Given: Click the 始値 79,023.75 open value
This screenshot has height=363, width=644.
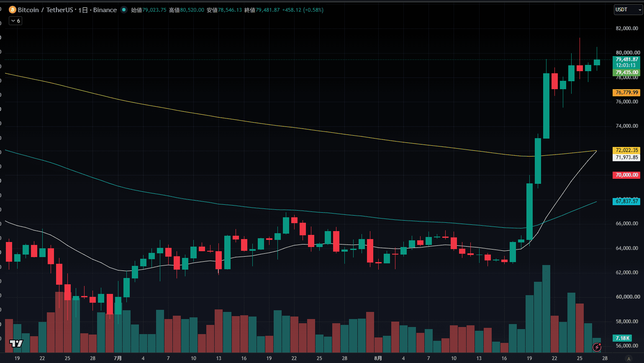Looking at the screenshot, I should pyautogui.click(x=149, y=10).
